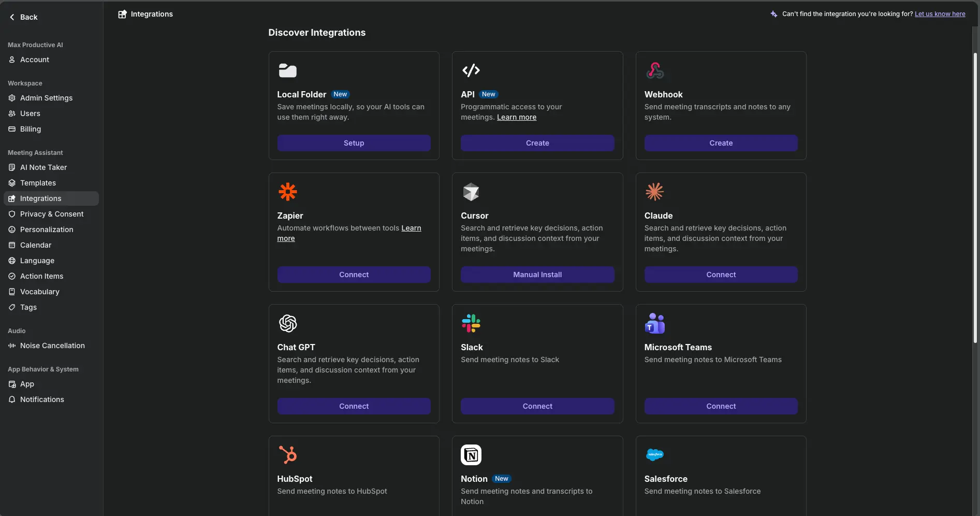
Task: Click the Tags icon in sidebar
Action: point(12,307)
